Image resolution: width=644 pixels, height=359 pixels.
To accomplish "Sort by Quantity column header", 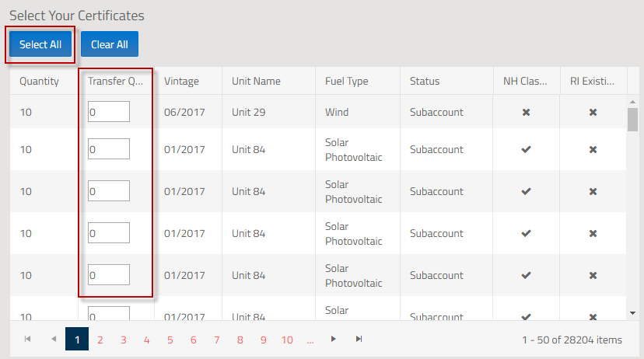I will [39, 81].
